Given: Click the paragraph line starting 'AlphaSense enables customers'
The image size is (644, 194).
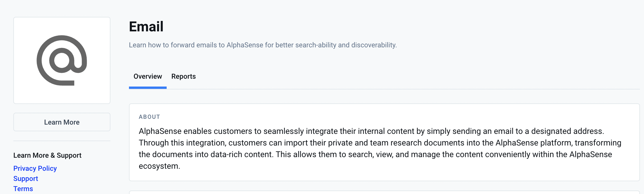Looking at the screenshot, I should pos(371,131).
